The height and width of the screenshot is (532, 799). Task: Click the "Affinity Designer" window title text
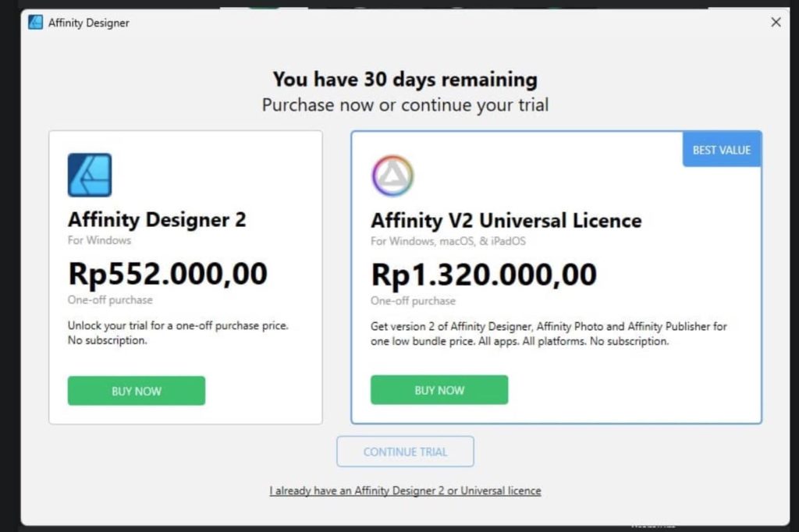(89, 23)
